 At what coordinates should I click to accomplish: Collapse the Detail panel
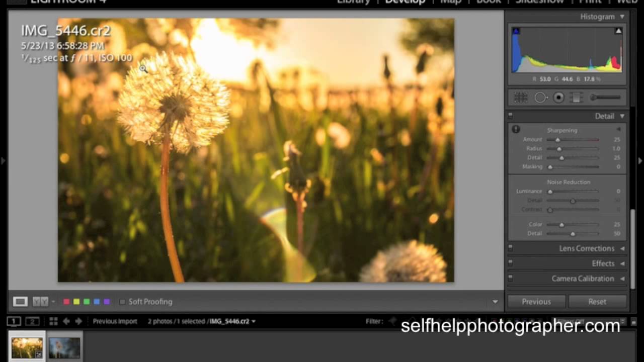pos(622,116)
